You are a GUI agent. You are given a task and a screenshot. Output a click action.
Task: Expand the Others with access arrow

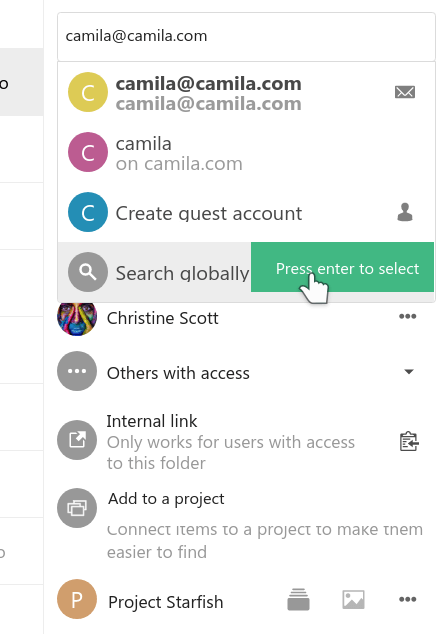tap(409, 372)
